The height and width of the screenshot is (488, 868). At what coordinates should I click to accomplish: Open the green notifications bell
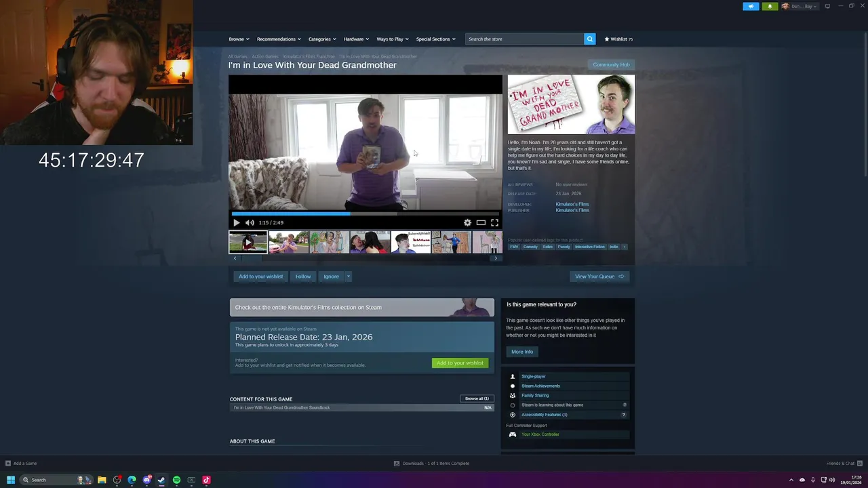[x=770, y=6]
